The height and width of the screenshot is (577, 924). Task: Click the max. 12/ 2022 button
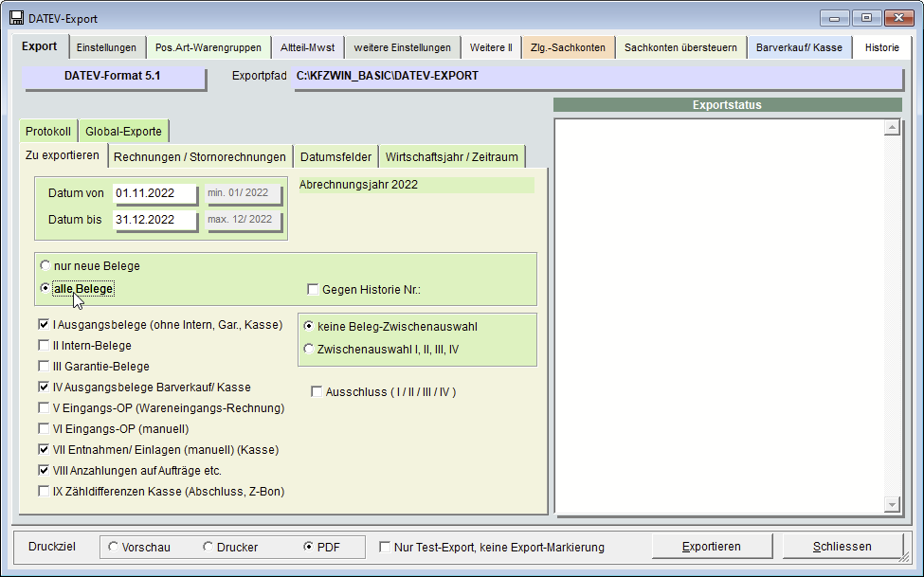pos(243,220)
